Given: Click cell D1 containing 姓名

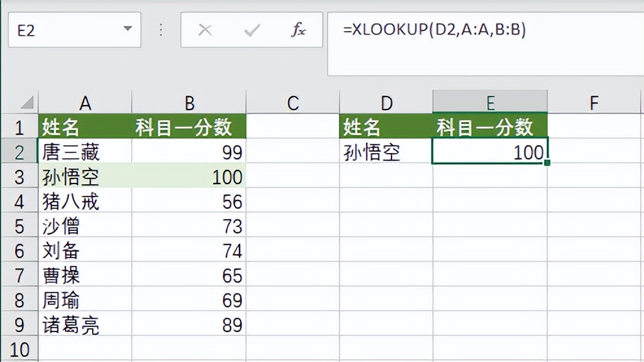Looking at the screenshot, I should (x=386, y=127).
